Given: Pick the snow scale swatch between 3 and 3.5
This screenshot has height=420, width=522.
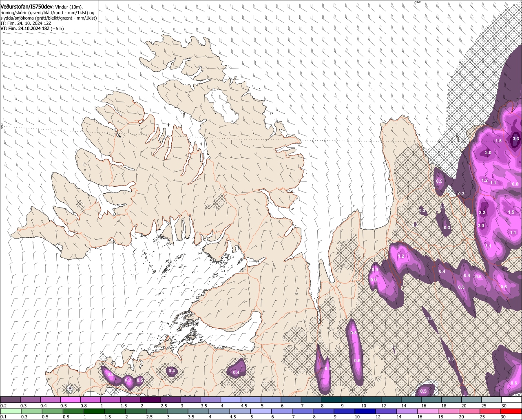Looking at the screenshot, I should coord(191,400).
